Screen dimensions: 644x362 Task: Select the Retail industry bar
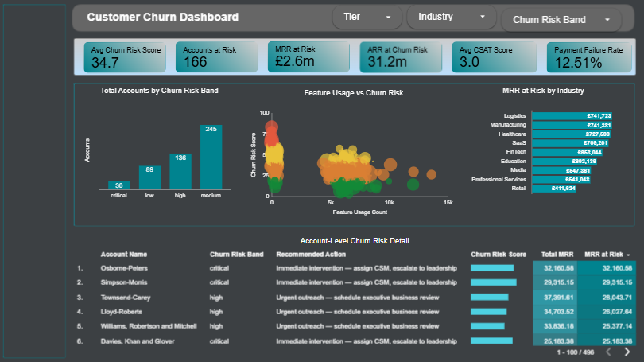[554, 189]
